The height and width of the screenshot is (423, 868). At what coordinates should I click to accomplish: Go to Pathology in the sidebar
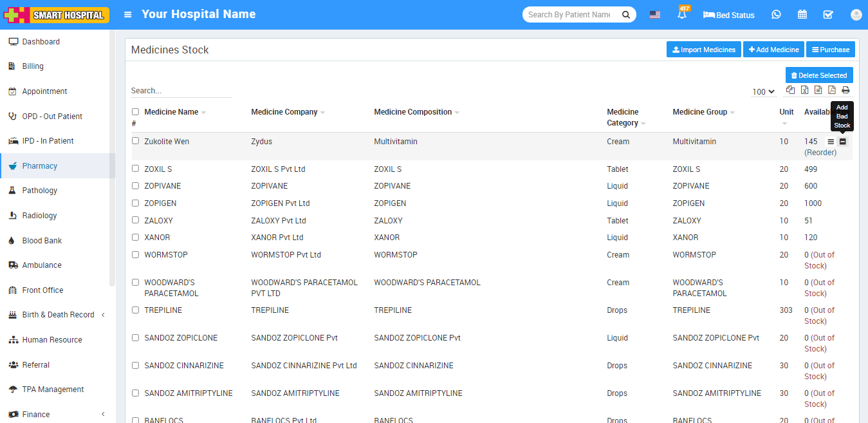tap(40, 191)
